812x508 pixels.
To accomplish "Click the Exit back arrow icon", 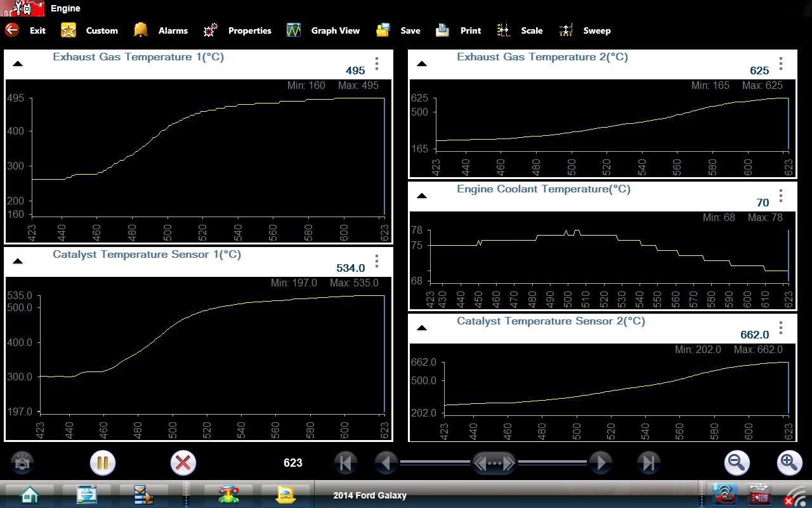I will (12, 30).
